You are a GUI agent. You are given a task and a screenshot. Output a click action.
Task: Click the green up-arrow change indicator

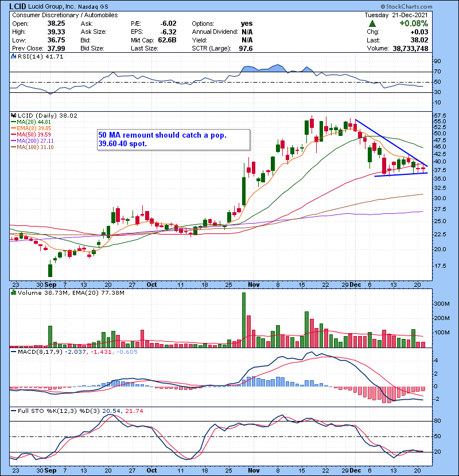(372, 24)
